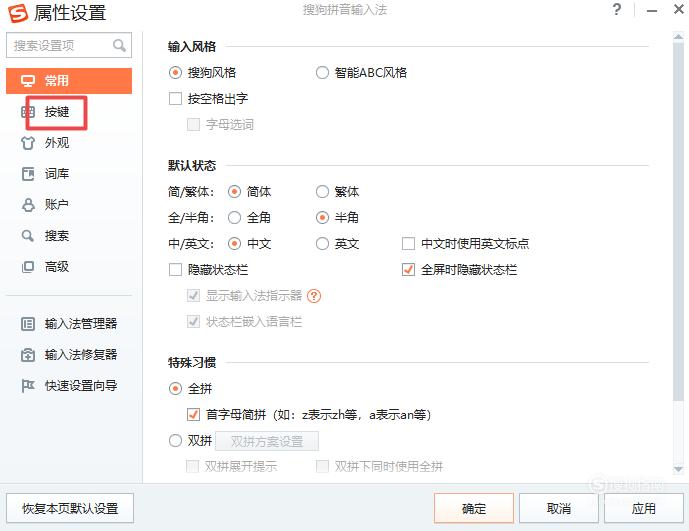Click the monitor icon beside 常用
Viewport: 689px width, 531px height.
coord(28,81)
